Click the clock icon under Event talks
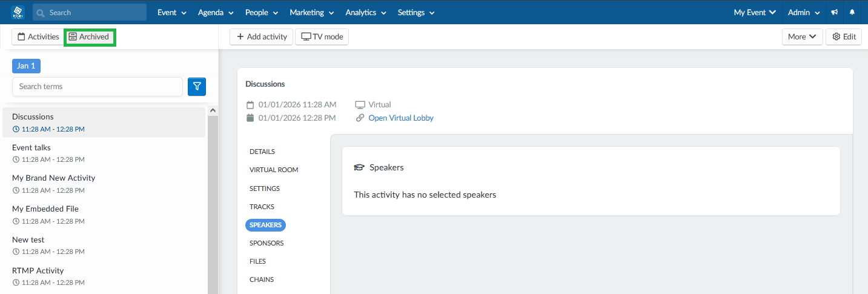 tap(16, 159)
